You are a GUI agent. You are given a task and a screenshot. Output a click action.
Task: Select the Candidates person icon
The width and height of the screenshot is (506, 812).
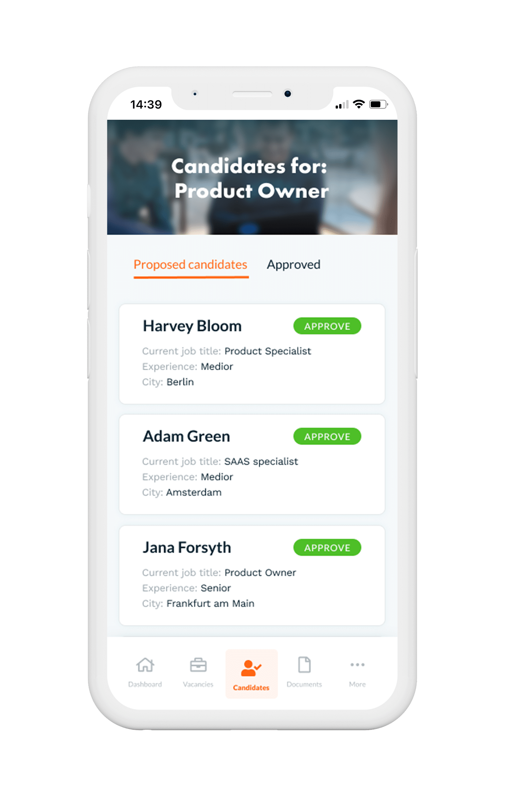(x=251, y=668)
